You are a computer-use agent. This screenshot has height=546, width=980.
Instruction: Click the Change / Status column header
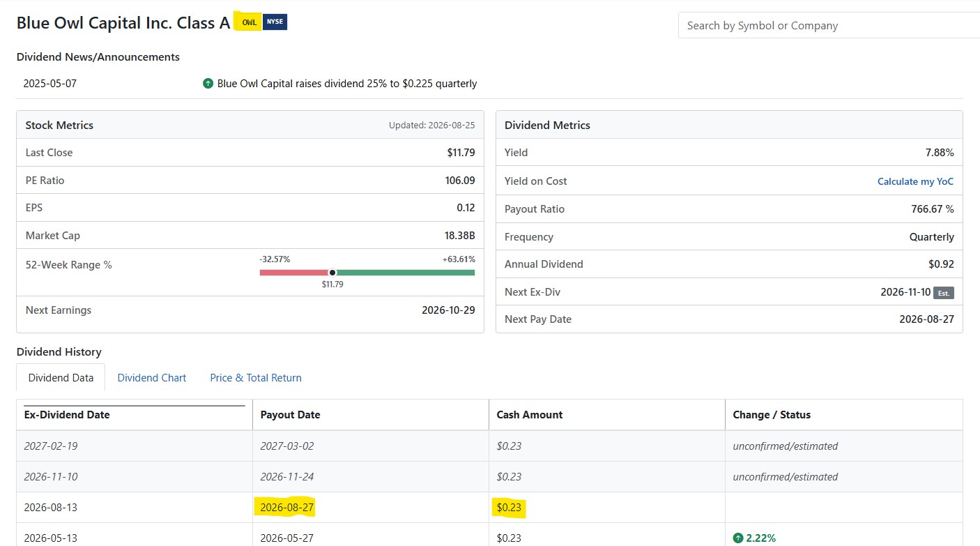click(x=772, y=414)
